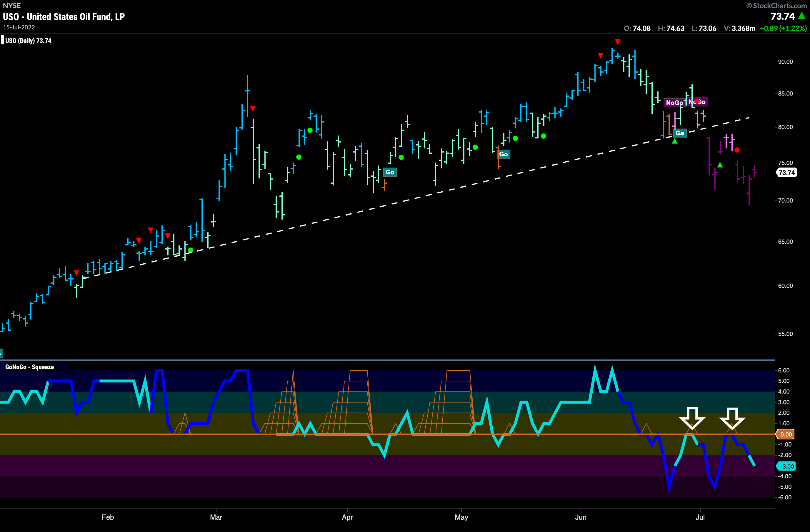Screen dimensions: 810x532
Task: Click the Feb label on the time axis
Action: [108, 517]
